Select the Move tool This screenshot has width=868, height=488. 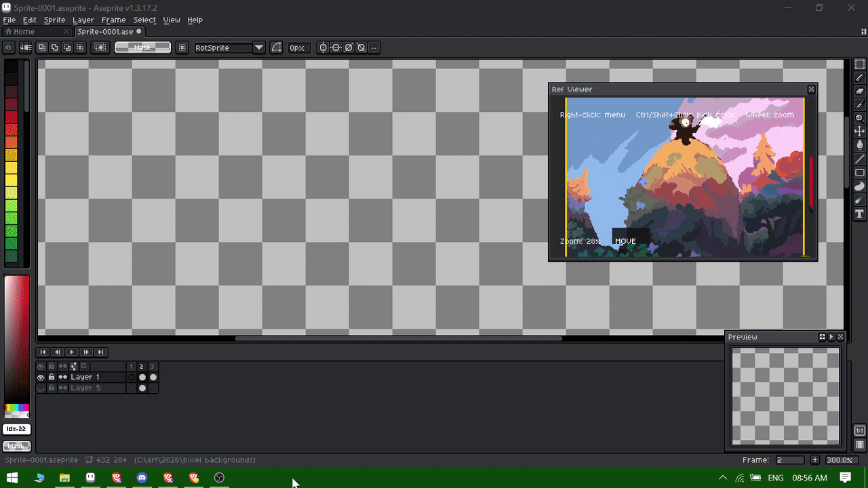(x=859, y=131)
